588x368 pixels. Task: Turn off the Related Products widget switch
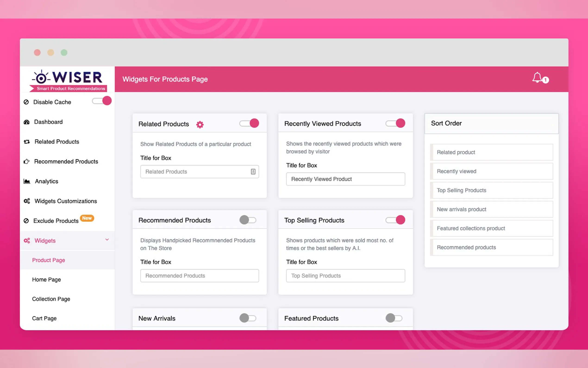[x=249, y=123]
